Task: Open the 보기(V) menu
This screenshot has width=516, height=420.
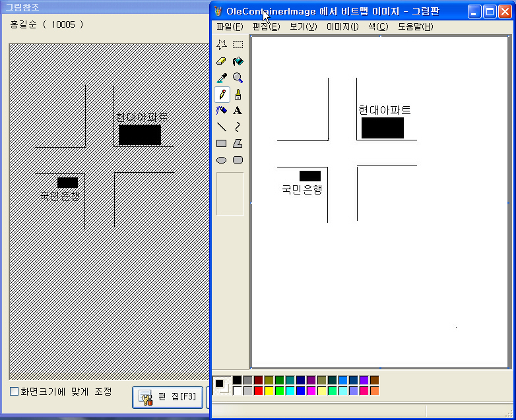Action: click(x=303, y=26)
